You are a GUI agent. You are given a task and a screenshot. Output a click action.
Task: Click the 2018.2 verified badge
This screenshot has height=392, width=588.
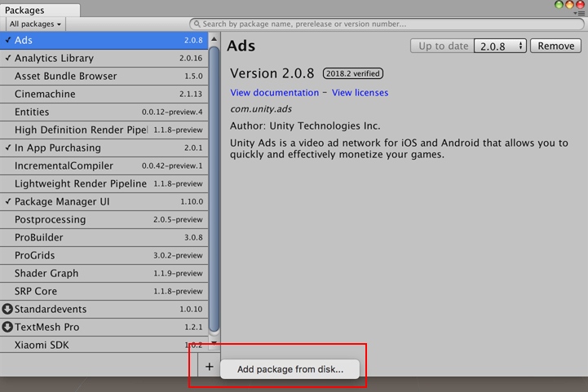pyautogui.click(x=353, y=73)
